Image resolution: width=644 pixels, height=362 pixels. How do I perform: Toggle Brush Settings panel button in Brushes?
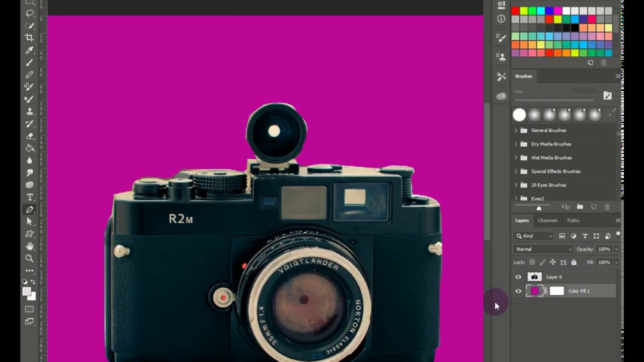607,96
